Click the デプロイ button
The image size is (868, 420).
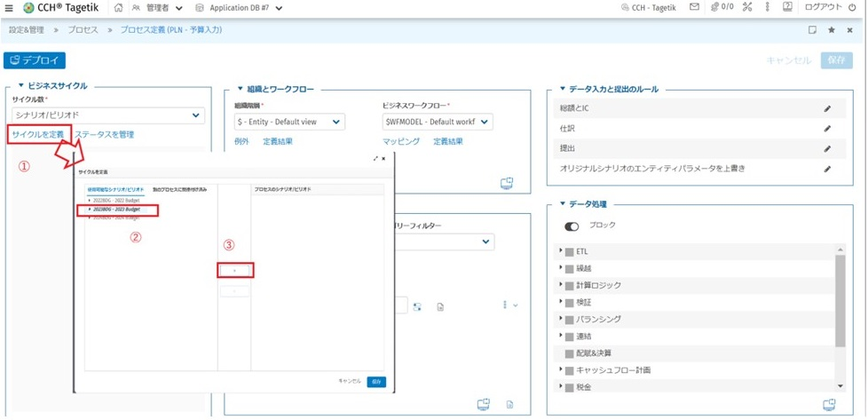coord(35,60)
